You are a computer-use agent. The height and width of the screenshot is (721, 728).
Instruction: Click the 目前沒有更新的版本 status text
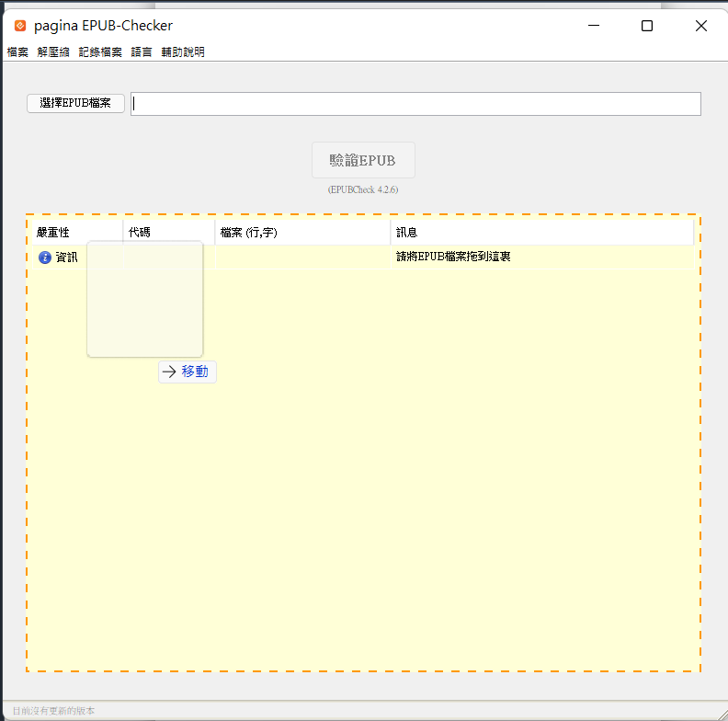point(53,711)
